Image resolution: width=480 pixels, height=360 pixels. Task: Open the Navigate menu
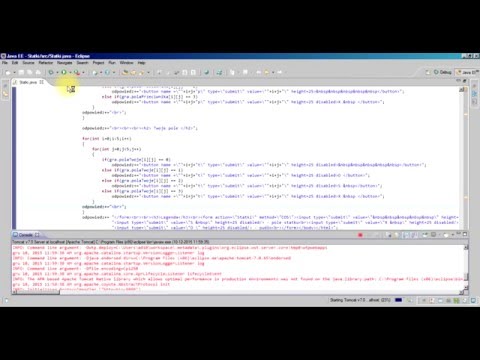(65, 63)
